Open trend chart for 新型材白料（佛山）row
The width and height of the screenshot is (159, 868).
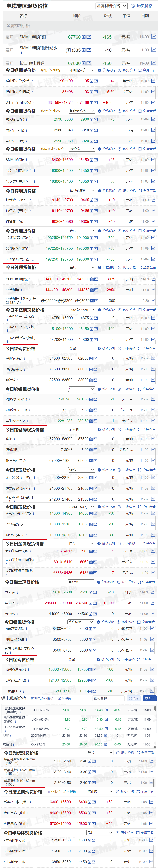point(152,802)
